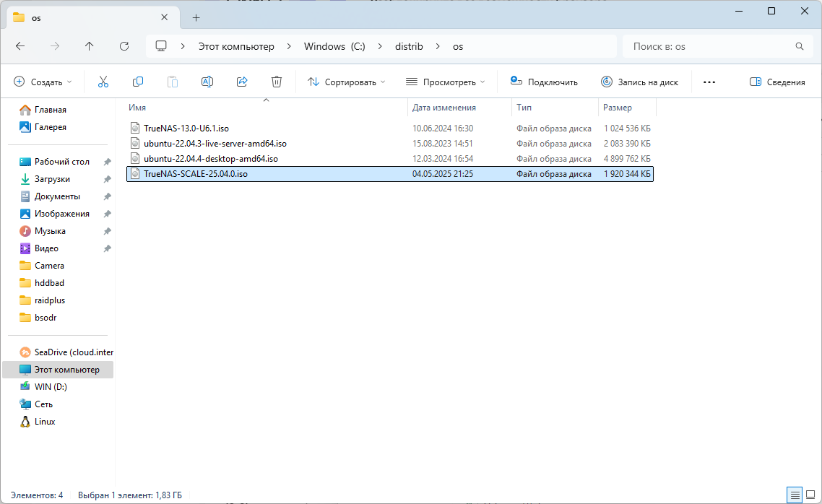Refresh the current folder view
This screenshot has width=822, height=504.
[x=124, y=46]
